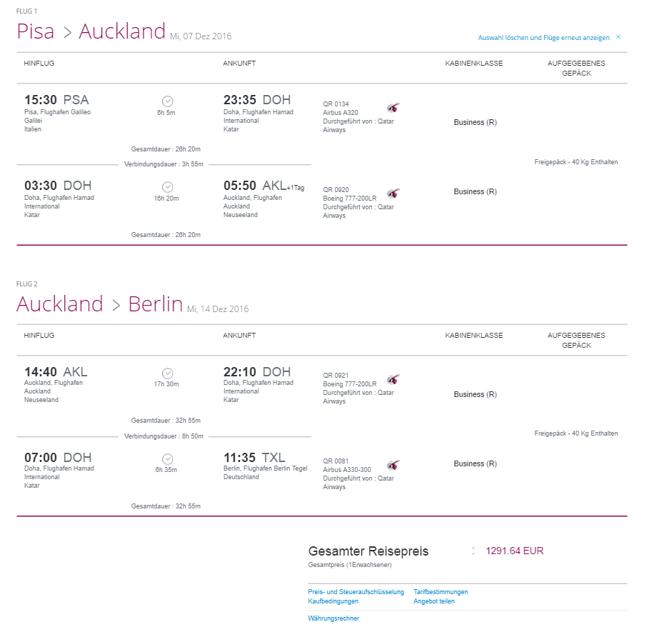This screenshot has width=672, height=632.
Task: Click the clock icon above 6h 35m
Action: (168, 459)
